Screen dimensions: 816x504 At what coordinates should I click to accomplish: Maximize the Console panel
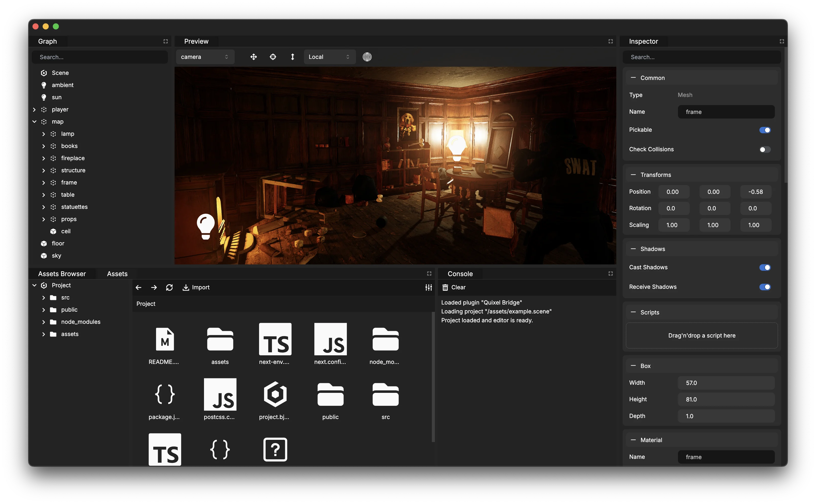[x=611, y=274]
